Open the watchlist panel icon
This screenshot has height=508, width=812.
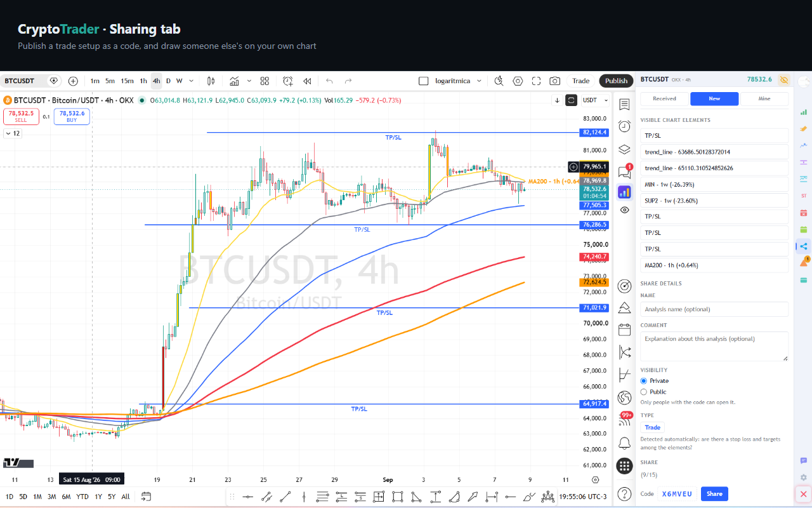click(624, 104)
